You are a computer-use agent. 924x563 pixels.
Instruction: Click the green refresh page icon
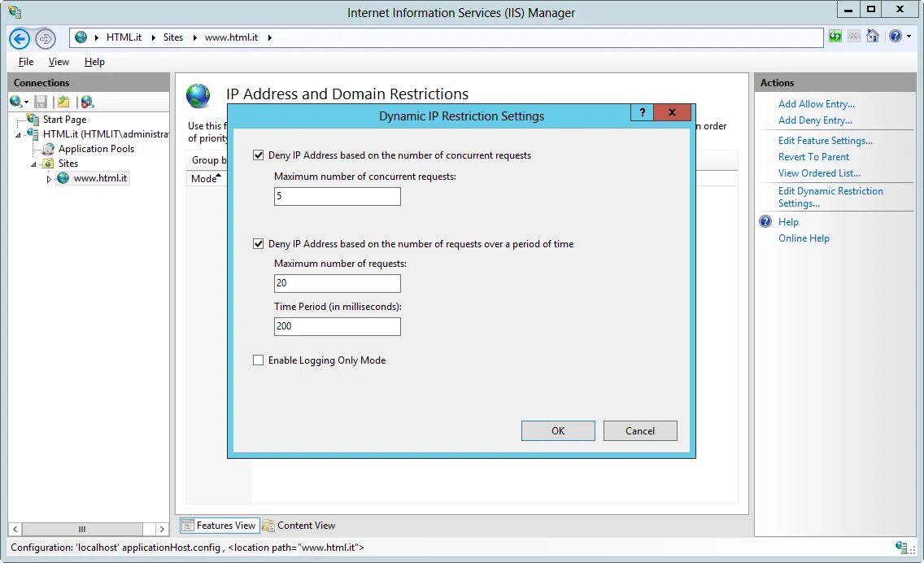835,36
